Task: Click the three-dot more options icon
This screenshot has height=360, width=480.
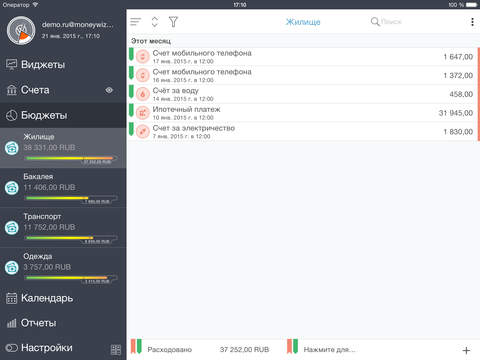Action: coord(472,22)
